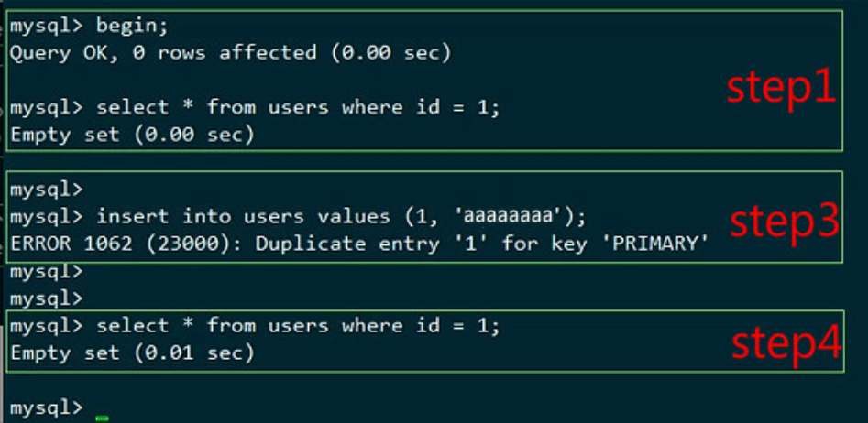Click the mysql> prompt before 'begin;'

coord(47,27)
